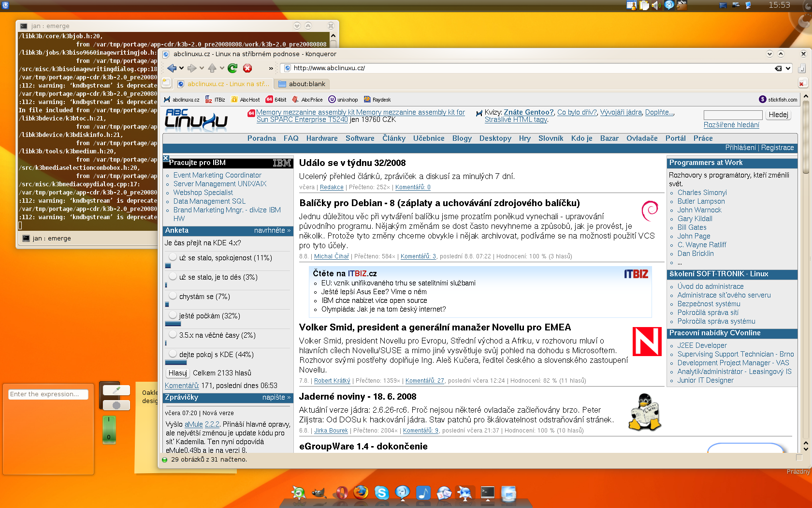Open the KDE menu button at top-left
This screenshot has width=812, height=508.
tap(5, 5)
